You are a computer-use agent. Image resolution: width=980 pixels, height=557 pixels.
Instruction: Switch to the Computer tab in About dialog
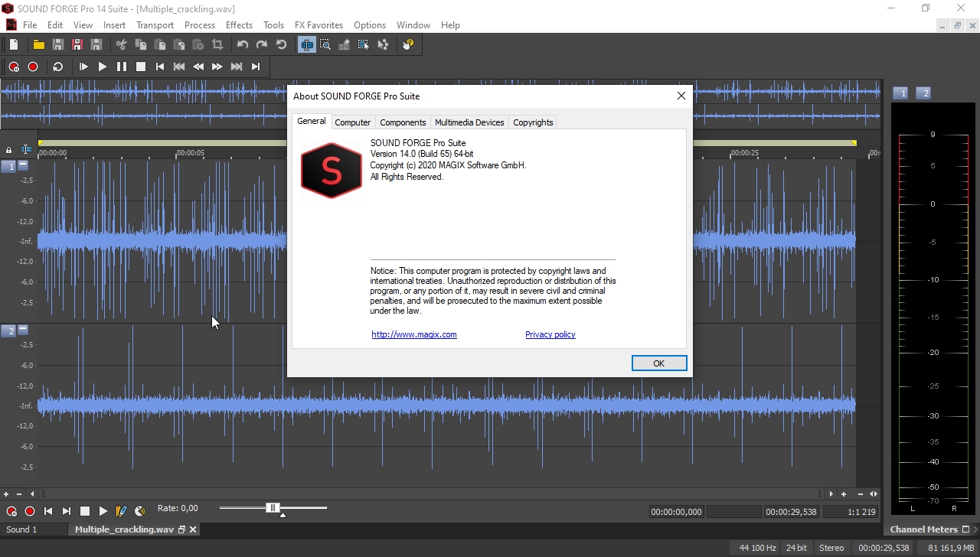pyautogui.click(x=353, y=122)
